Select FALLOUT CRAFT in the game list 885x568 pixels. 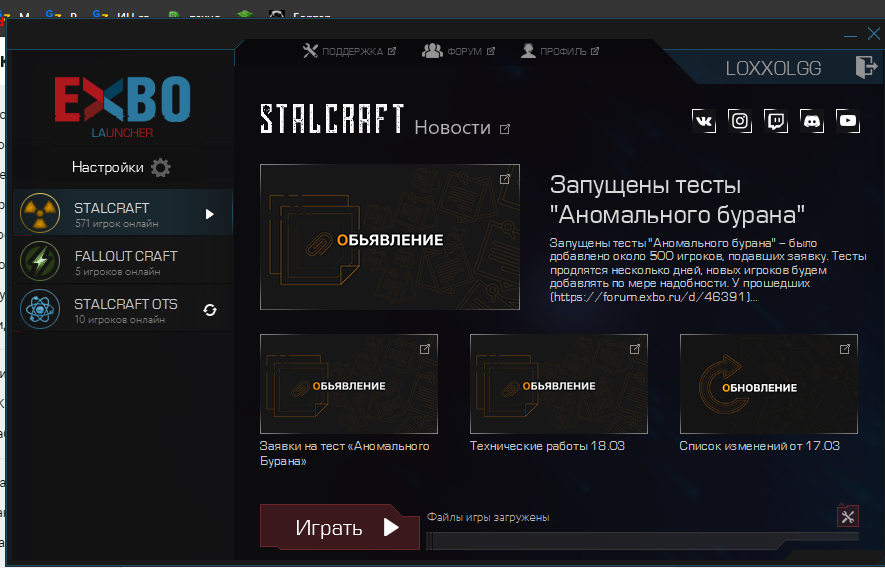(123, 261)
